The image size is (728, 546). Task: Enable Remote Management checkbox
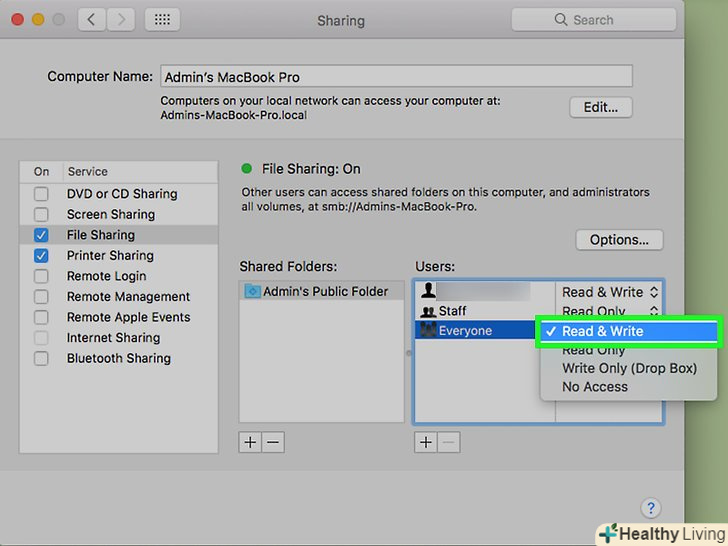[x=41, y=296]
